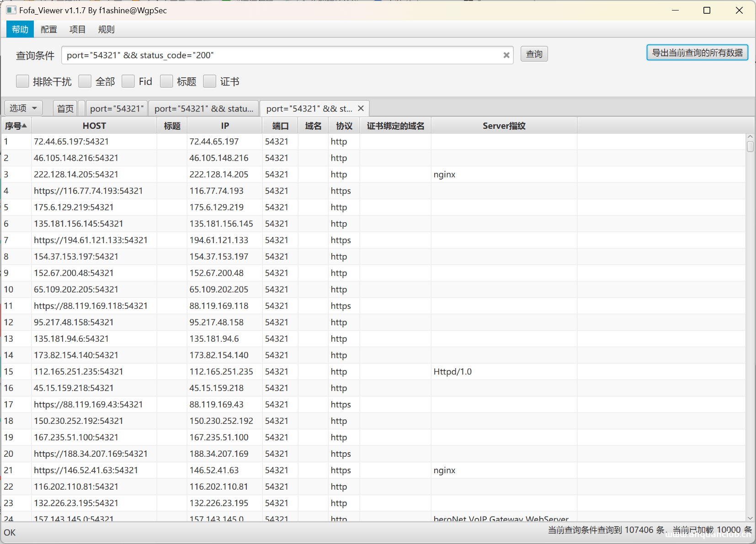Click 导出当前查询的所有数据 button
The image size is (756, 544).
coord(697,53)
